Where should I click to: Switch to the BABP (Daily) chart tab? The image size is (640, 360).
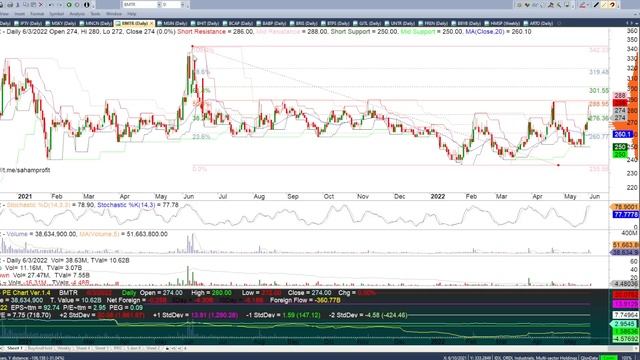point(272,23)
